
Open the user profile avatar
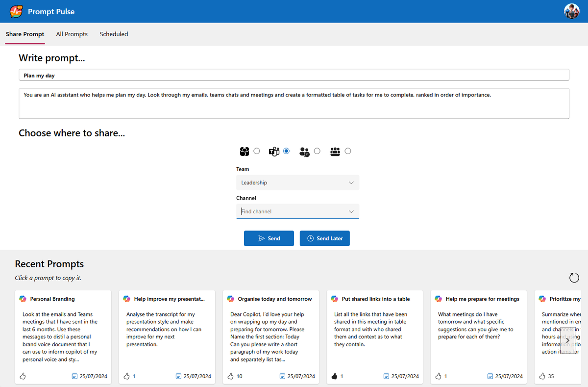(572, 11)
